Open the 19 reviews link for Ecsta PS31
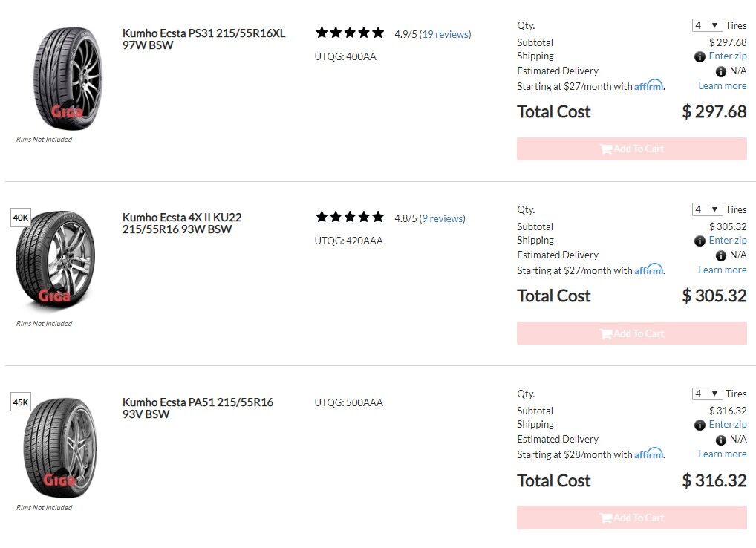This screenshot has width=756, height=548. (x=446, y=34)
